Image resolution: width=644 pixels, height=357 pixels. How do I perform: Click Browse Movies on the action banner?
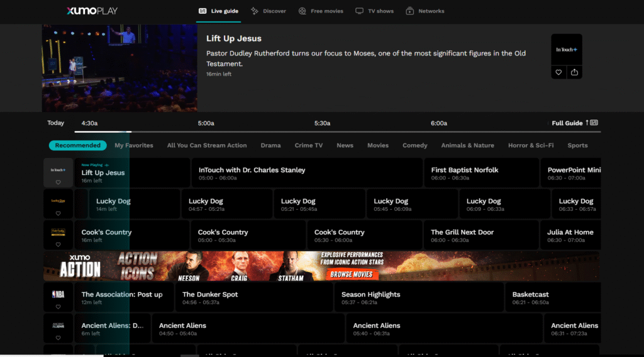(352, 274)
